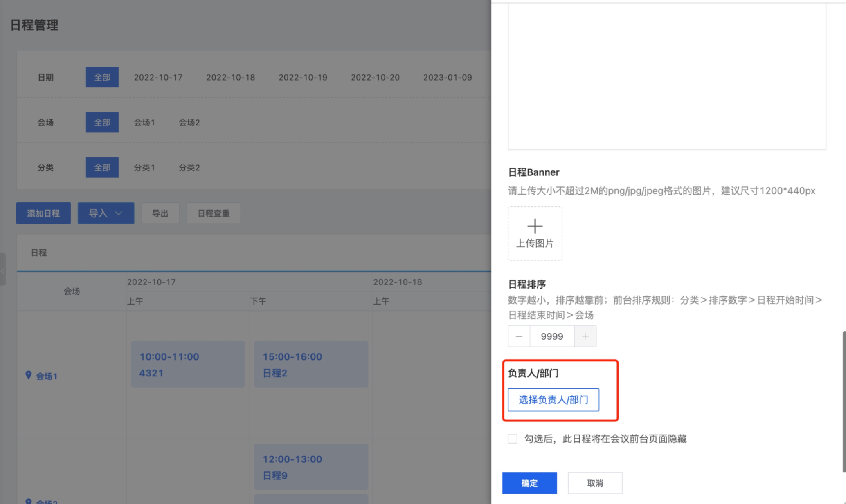Tick the hide-on-front-page checkbox
Screen dimensions: 846x504
[513, 439]
